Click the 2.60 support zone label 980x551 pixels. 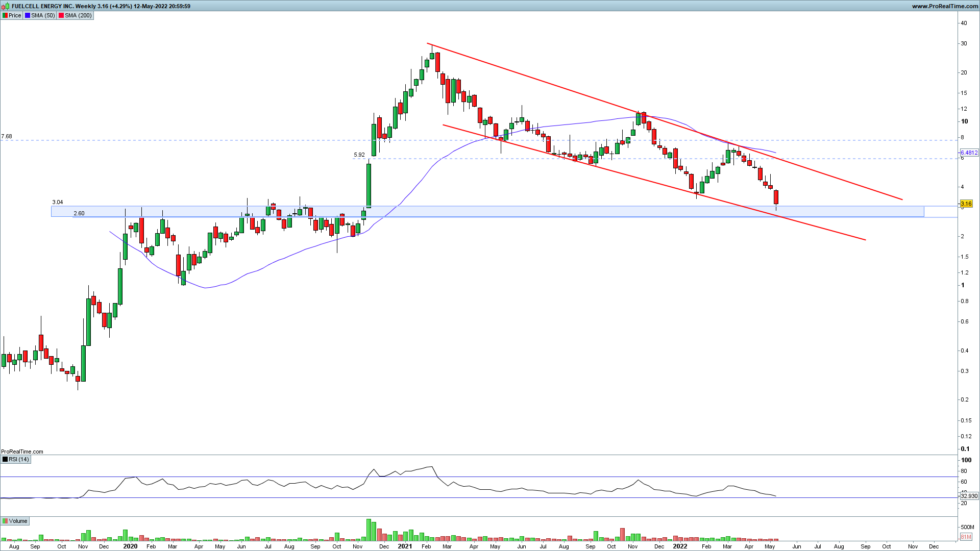(x=79, y=213)
